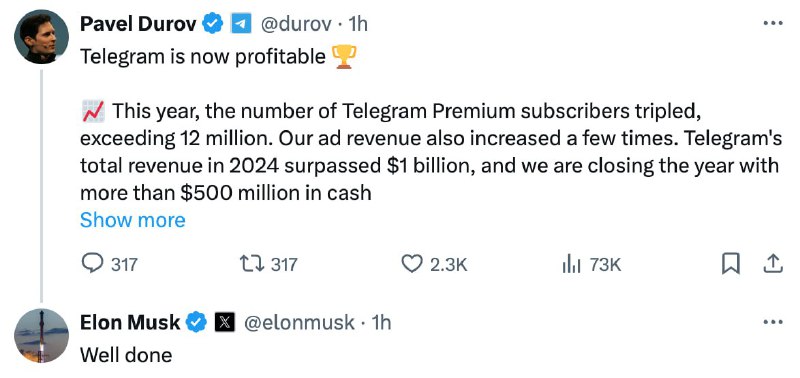The image size is (800, 378).
Task: Click the Elon Musk display name
Action: tap(130, 322)
